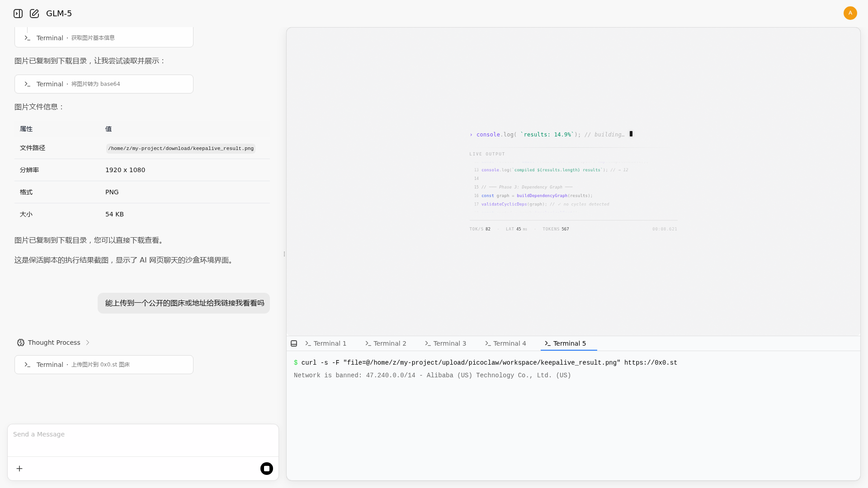Click the Network is banned output line
868x488 pixels.
coord(432,375)
